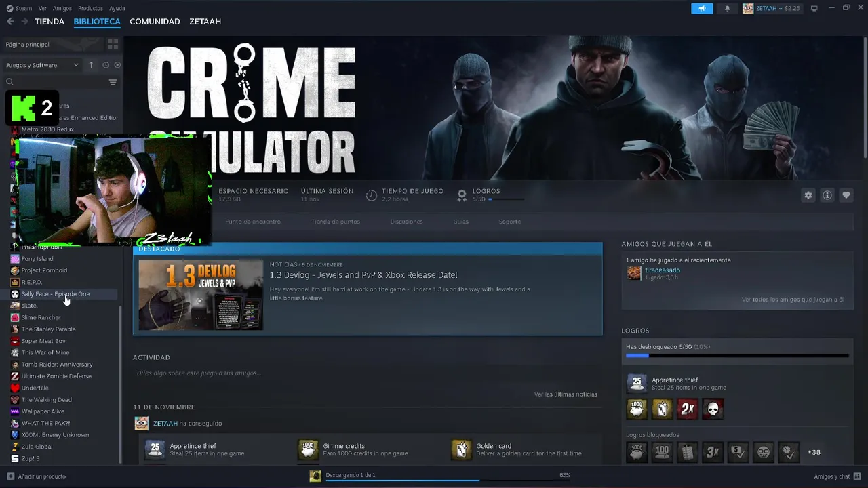
Task: Open the Productos menu
Action: pyautogui.click(x=90, y=8)
